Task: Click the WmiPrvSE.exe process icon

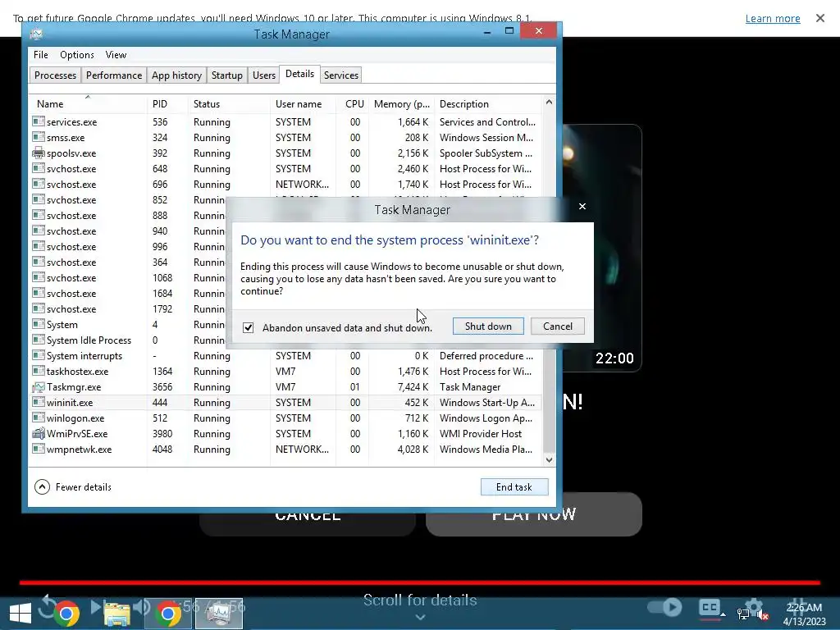Action: [x=38, y=433]
